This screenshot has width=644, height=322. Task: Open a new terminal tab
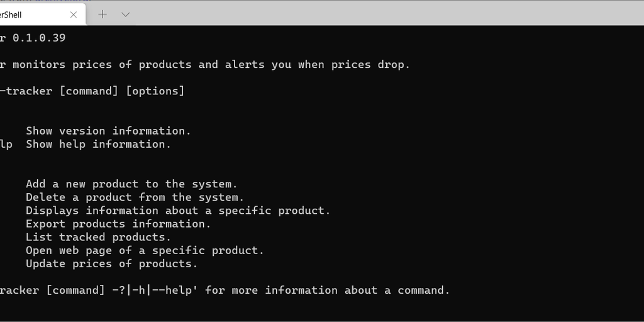click(103, 14)
